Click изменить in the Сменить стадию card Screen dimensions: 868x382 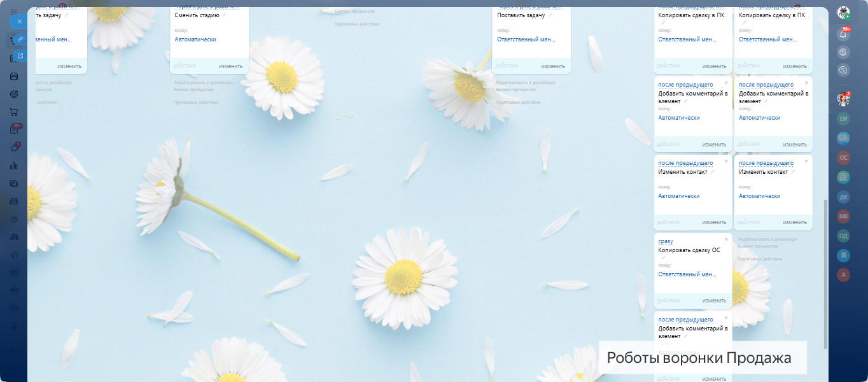click(x=231, y=66)
